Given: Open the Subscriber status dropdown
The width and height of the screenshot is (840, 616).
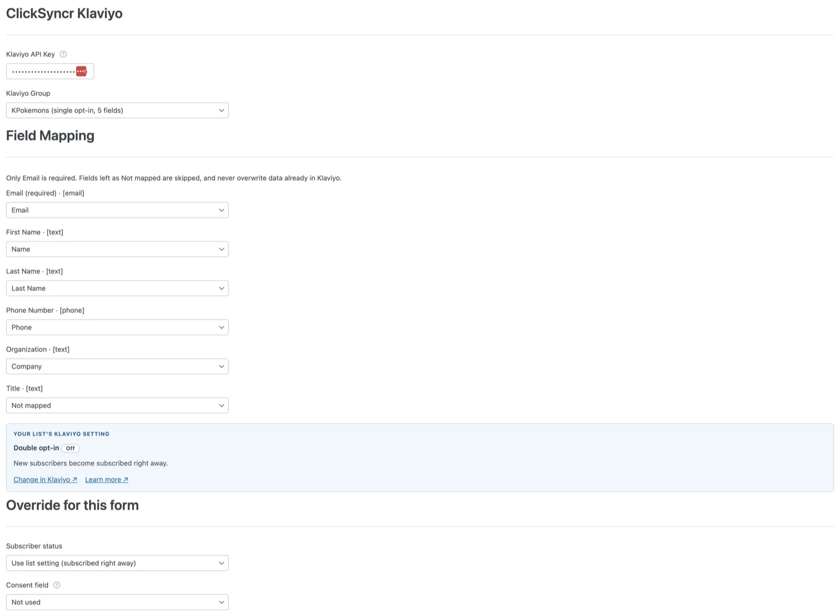Looking at the screenshot, I should coord(117,563).
